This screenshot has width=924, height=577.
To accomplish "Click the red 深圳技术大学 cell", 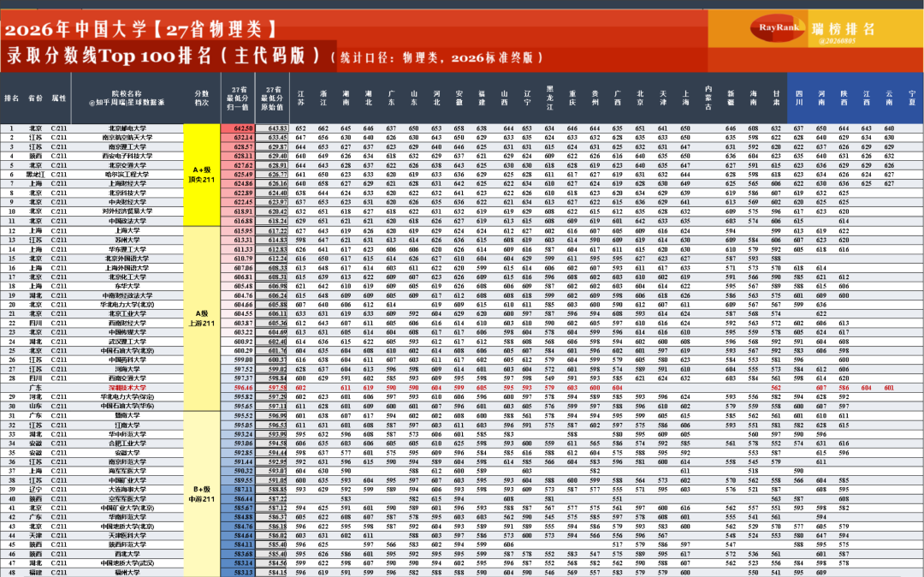I will point(127,388).
